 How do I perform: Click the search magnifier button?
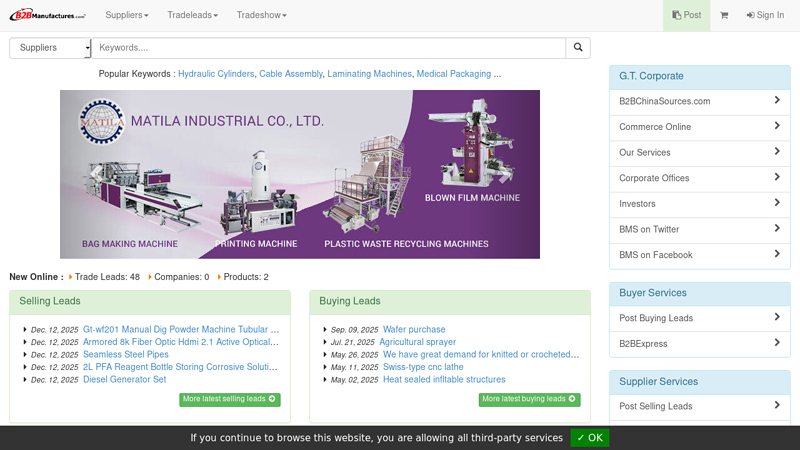(x=578, y=47)
